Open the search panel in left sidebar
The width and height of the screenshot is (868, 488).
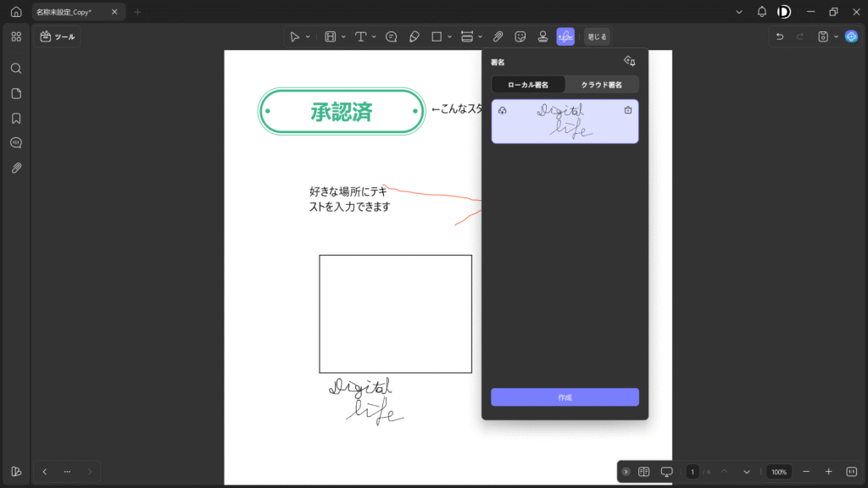(16, 68)
